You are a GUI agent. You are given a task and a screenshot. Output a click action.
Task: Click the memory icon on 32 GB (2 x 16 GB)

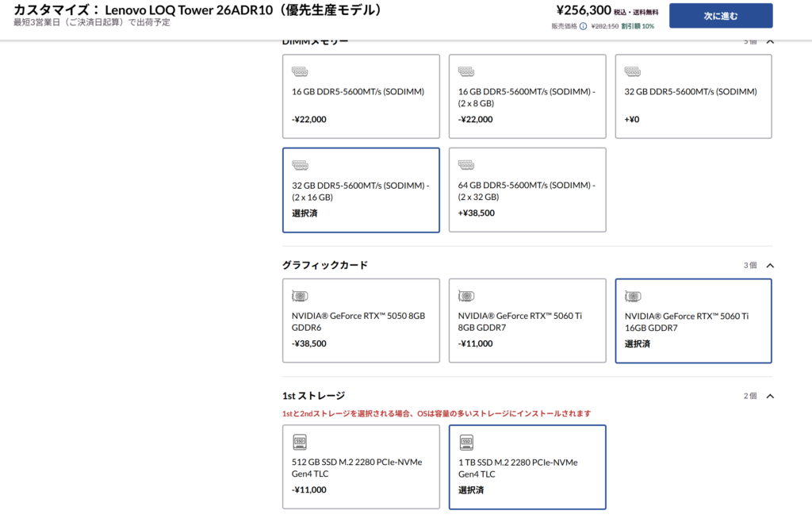click(x=300, y=165)
